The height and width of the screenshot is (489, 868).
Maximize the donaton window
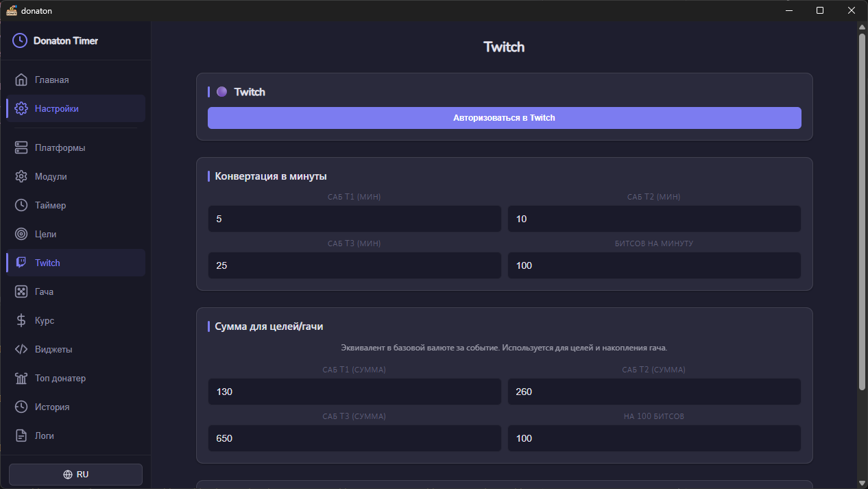[x=820, y=10]
